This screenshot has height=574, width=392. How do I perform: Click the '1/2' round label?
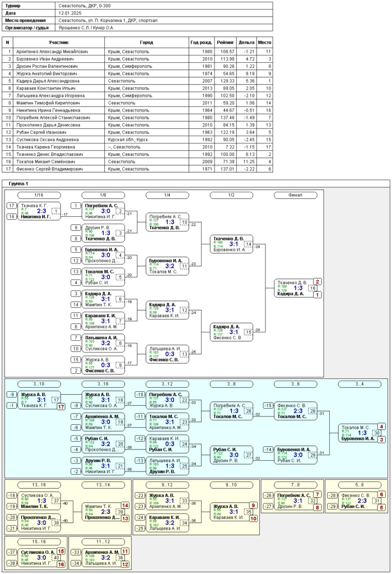pos(231,195)
